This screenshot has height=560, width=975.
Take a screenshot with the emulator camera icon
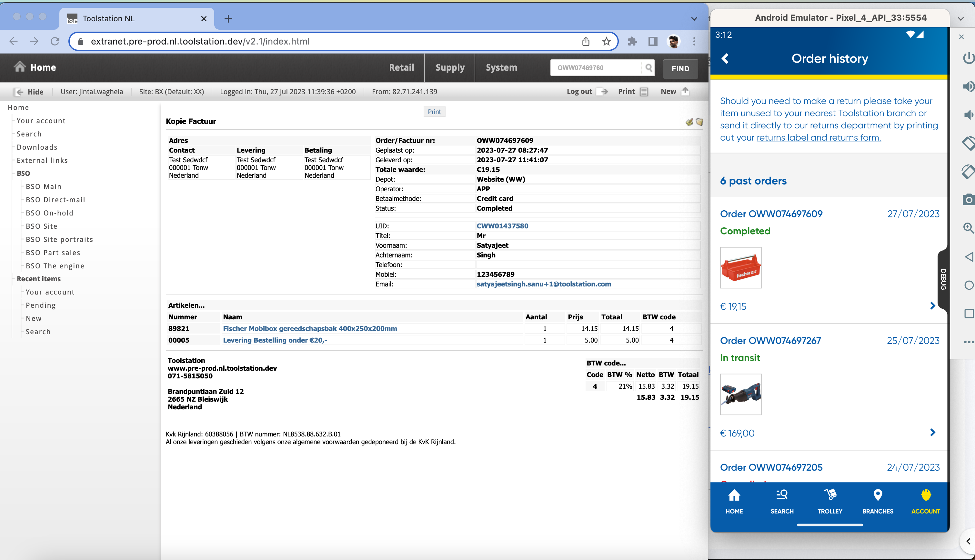969,200
